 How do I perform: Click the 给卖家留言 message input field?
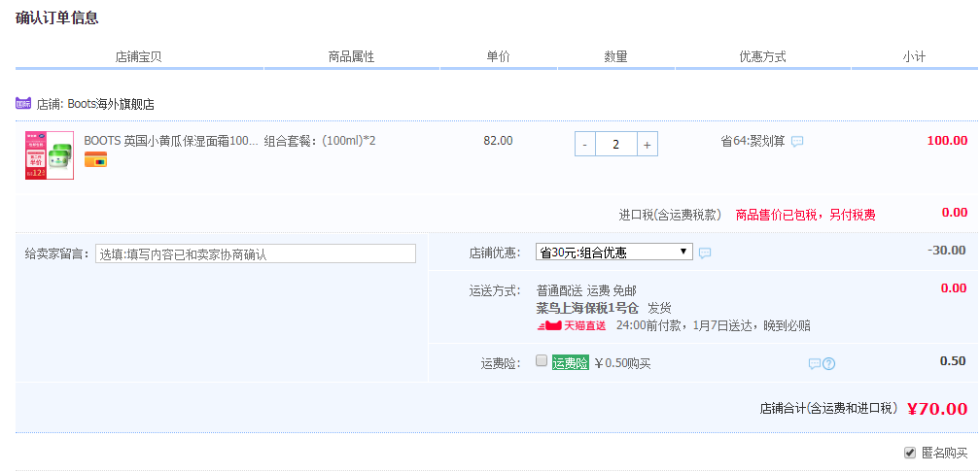tap(255, 253)
